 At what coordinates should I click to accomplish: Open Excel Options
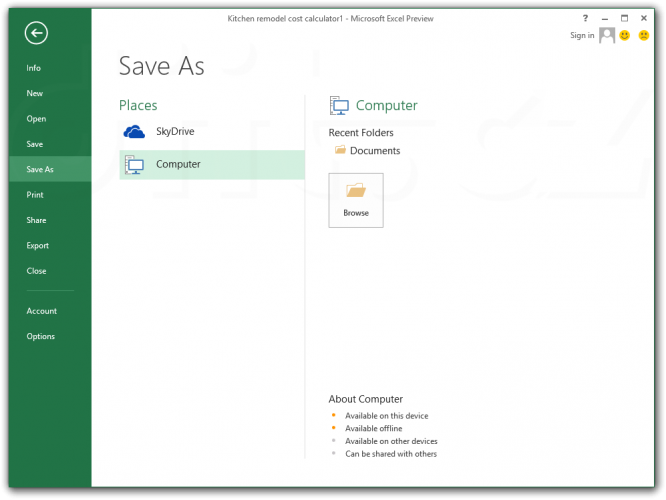pos(41,336)
